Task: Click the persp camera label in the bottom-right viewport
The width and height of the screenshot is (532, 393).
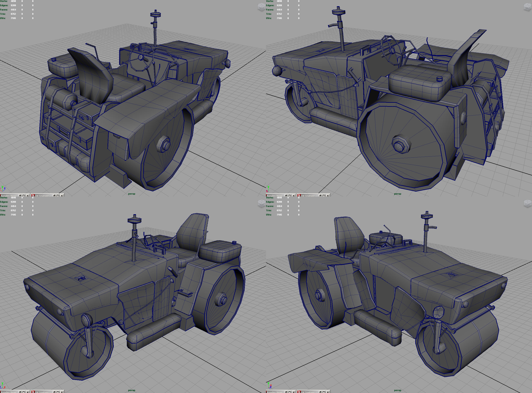Action: pos(398,390)
